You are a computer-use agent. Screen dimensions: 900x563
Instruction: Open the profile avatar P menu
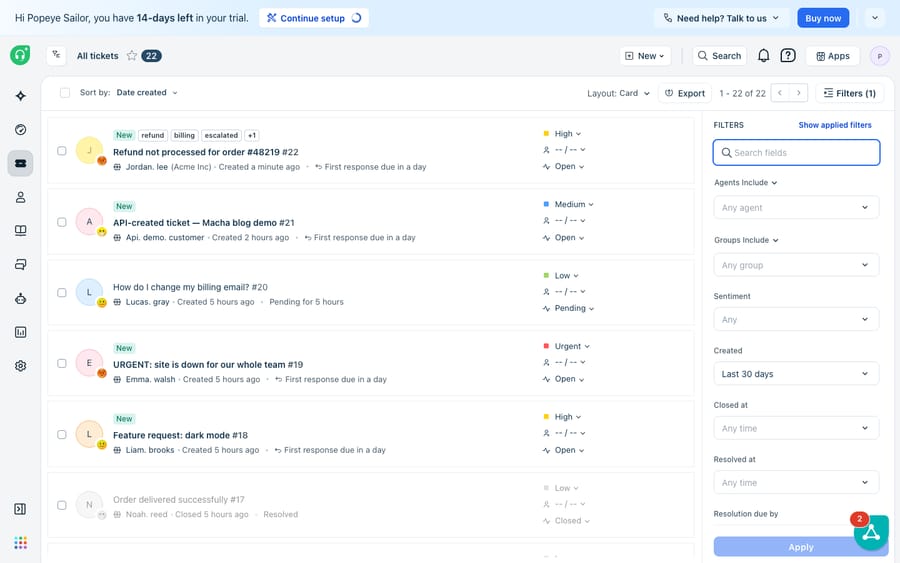pyautogui.click(x=879, y=56)
